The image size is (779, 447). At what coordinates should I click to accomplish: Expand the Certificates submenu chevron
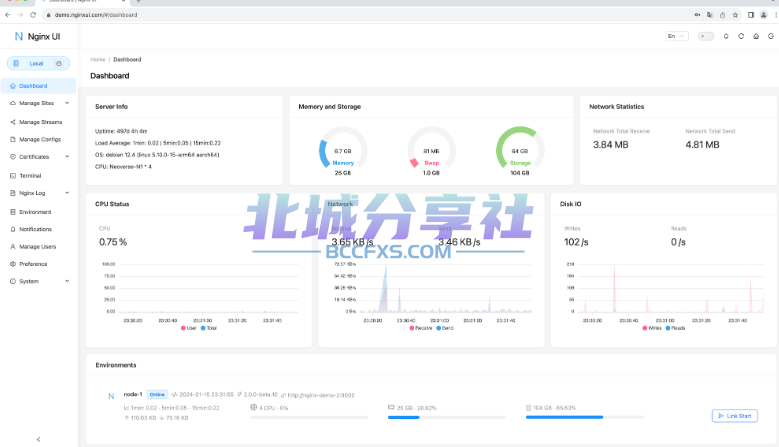click(67, 156)
